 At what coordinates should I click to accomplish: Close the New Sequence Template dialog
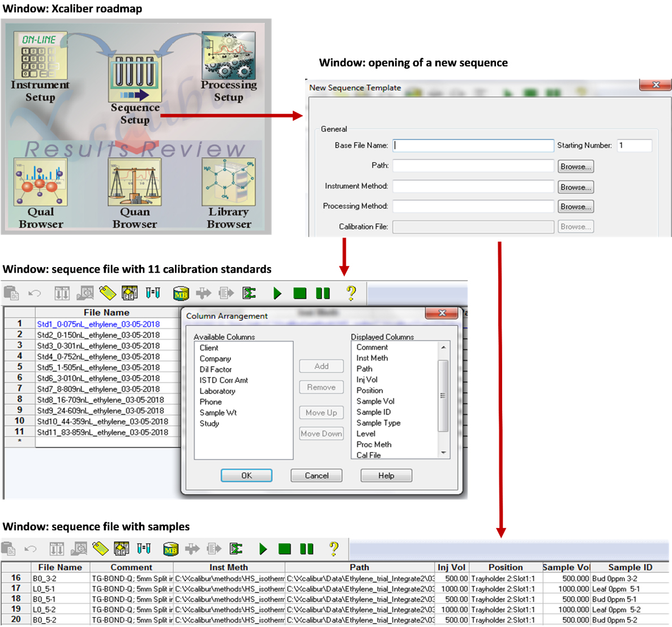coord(656,84)
